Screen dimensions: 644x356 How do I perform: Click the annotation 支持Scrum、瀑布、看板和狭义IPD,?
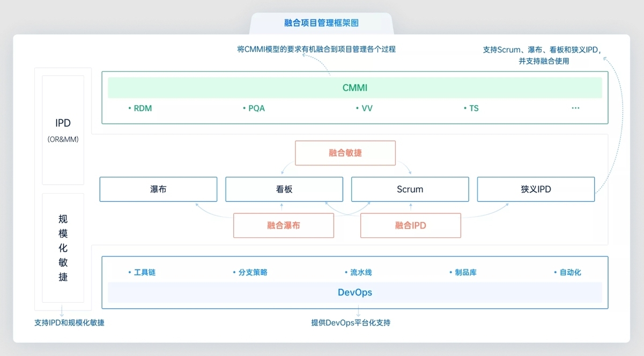(x=542, y=49)
